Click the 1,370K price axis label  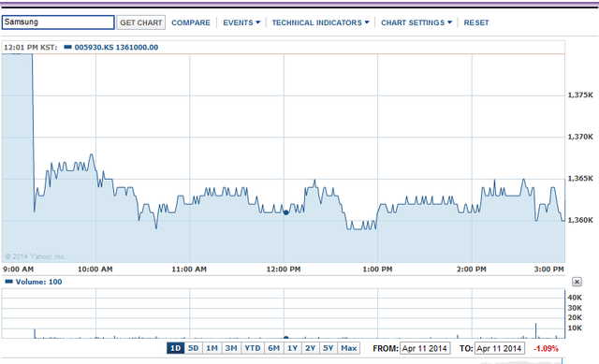click(580, 137)
